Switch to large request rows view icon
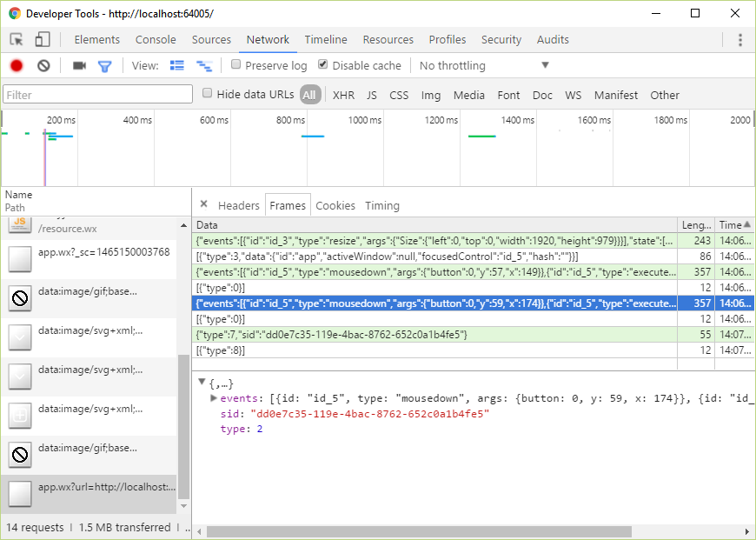This screenshot has width=756, height=540. [177, 65]
